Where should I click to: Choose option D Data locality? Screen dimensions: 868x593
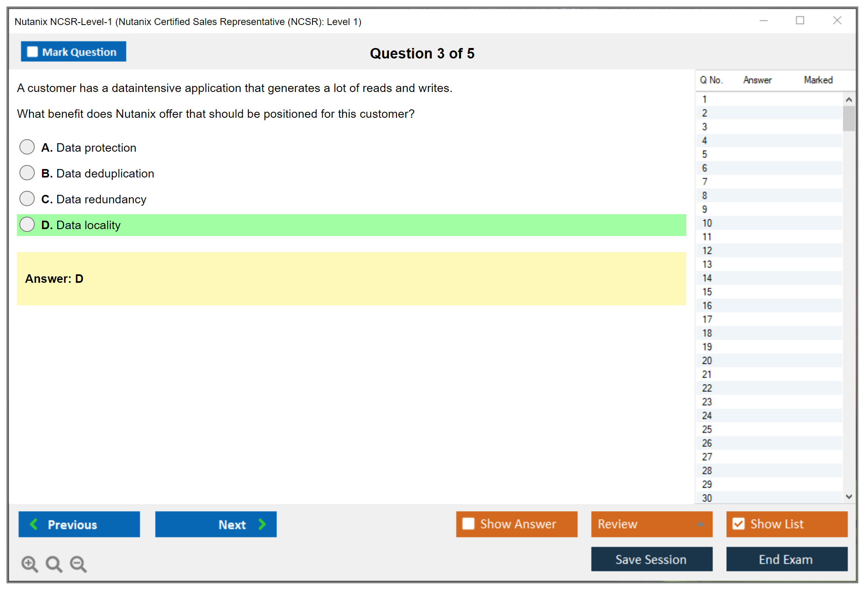click(x=27, y=225)
